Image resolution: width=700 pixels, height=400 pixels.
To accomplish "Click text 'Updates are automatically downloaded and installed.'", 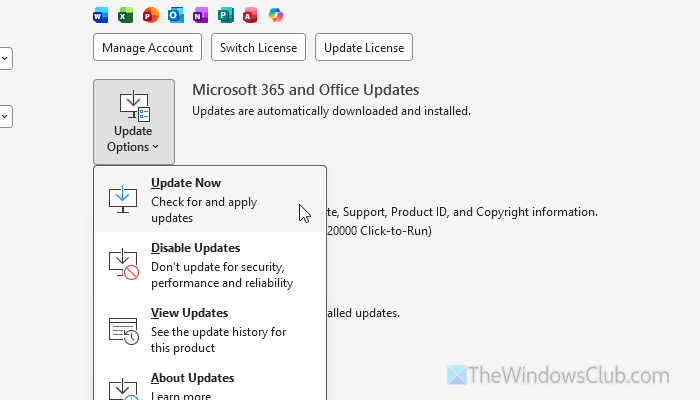I will click(x=331, y=111).
